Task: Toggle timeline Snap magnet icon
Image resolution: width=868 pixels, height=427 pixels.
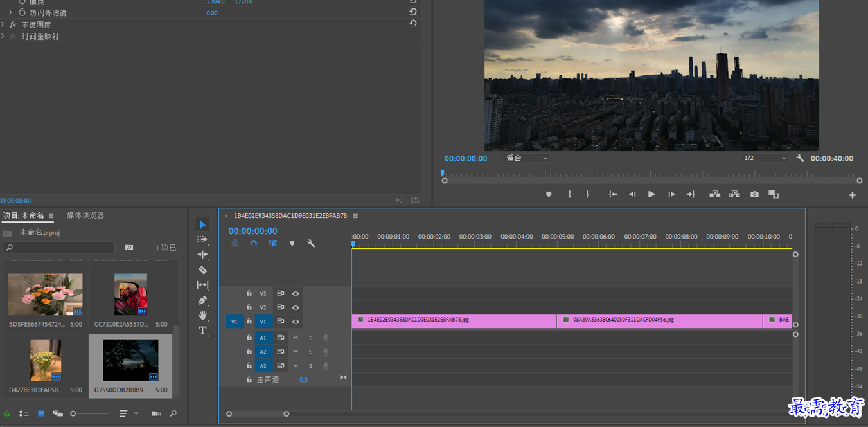Action: [x=254, y=244]
